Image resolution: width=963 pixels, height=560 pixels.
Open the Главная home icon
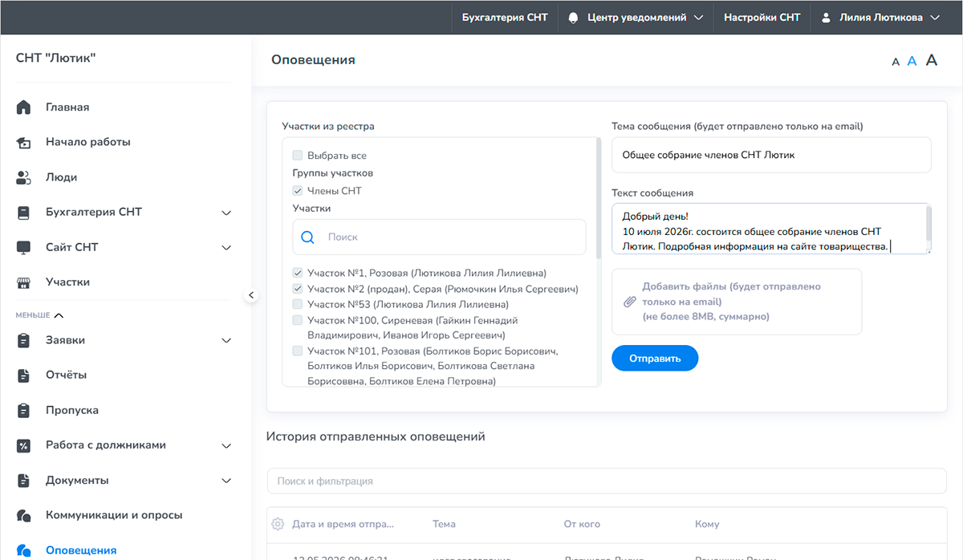(23, 108)
